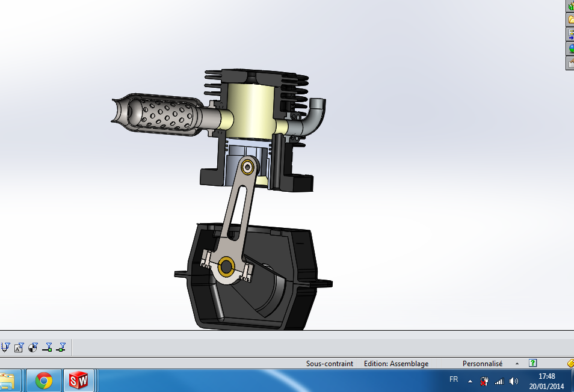The height and width of the screenshot is (392, 574).
Task: Select the connecting rod in the engine model
Action: tap(237, 219)
